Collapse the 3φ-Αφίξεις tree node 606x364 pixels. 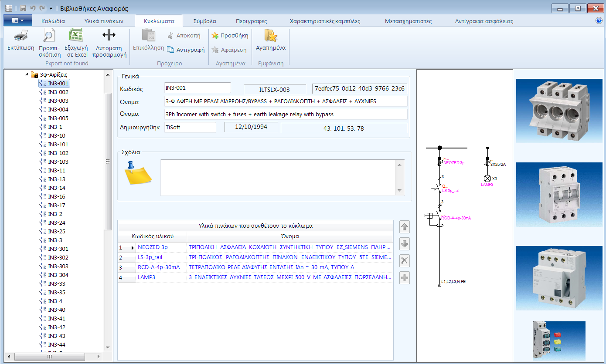(26, 74)
